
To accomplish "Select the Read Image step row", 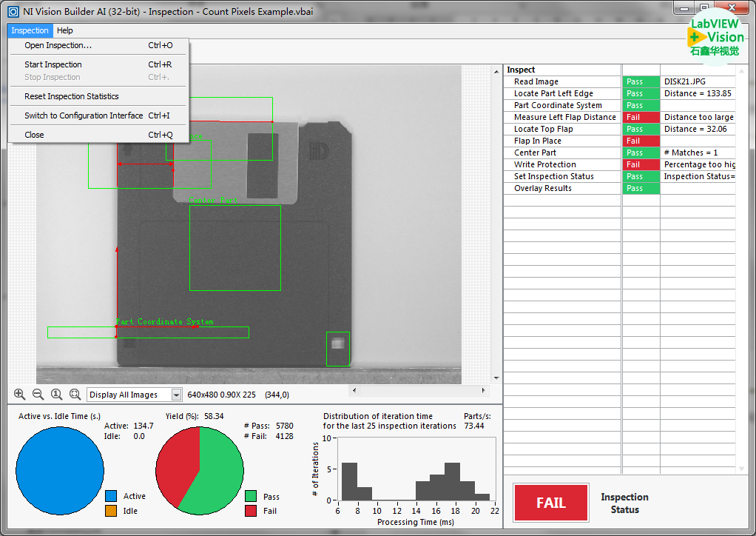I will tap(536, 81).
